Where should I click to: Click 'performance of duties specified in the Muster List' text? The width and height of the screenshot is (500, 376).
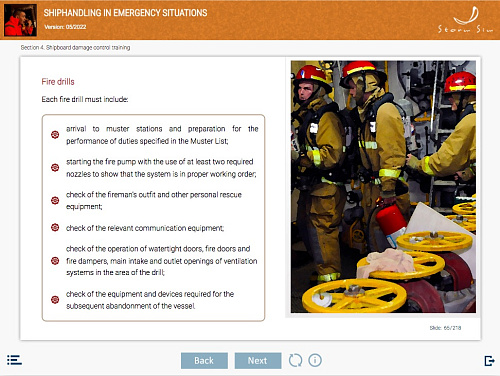147,141
